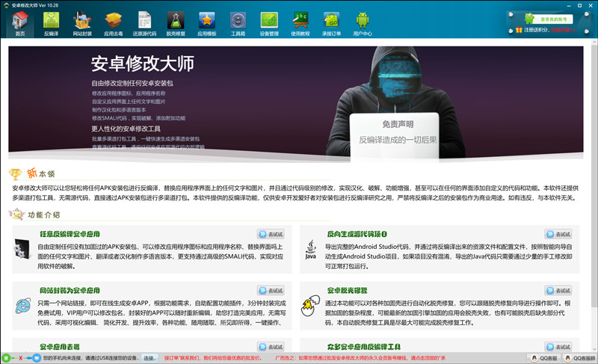Image resolution: width=598 pixels, height=364 pixels.
Task: Open the 承接订单 orders shopping bag icon
Action: (331, 23)
